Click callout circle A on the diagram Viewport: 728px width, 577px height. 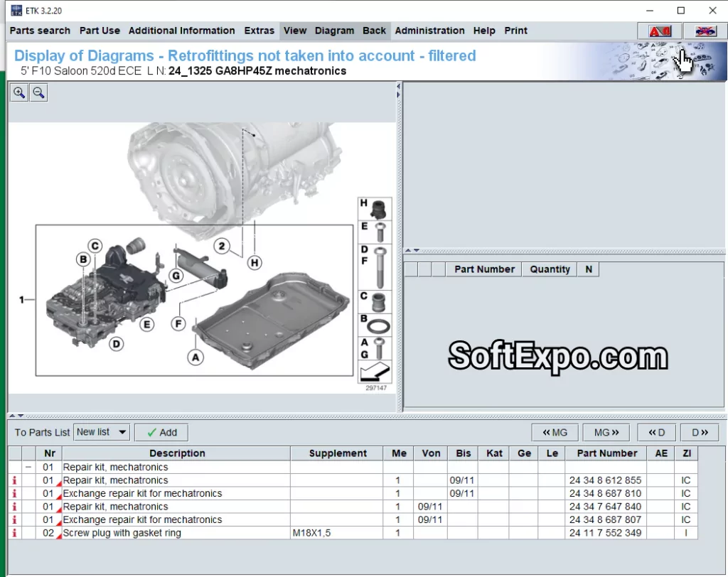coord(195,357)
